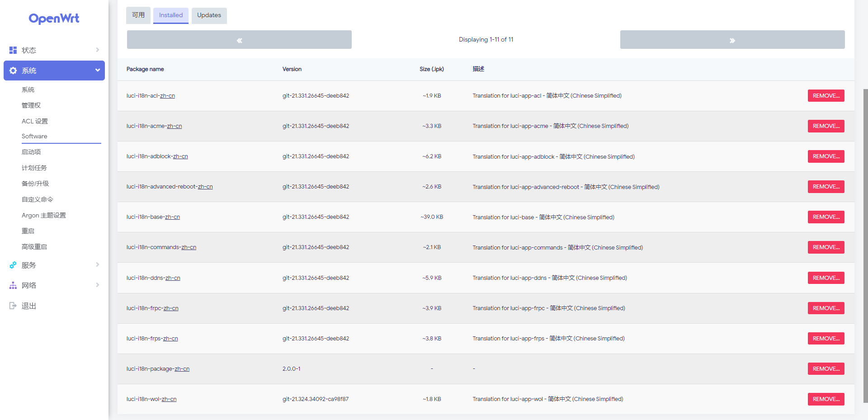Collapse the 系统 menu chevron
868x420 pixels.
(97, 71)
